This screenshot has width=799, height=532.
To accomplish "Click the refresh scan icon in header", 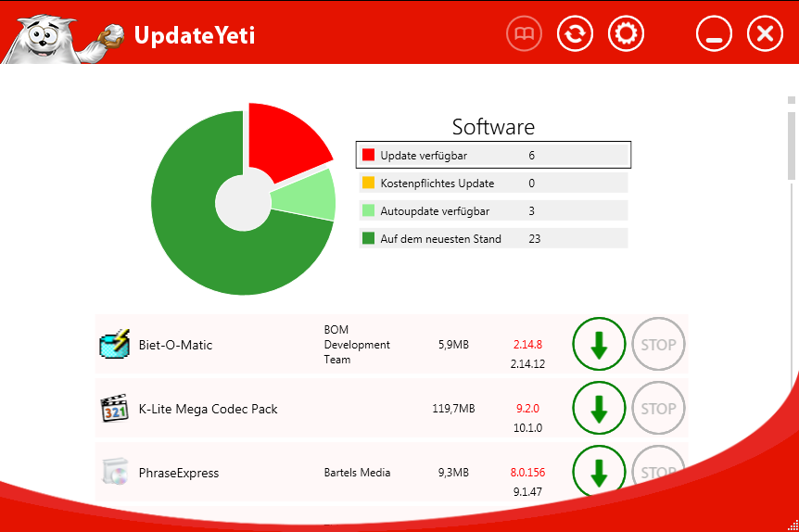I will click(575, 34).
